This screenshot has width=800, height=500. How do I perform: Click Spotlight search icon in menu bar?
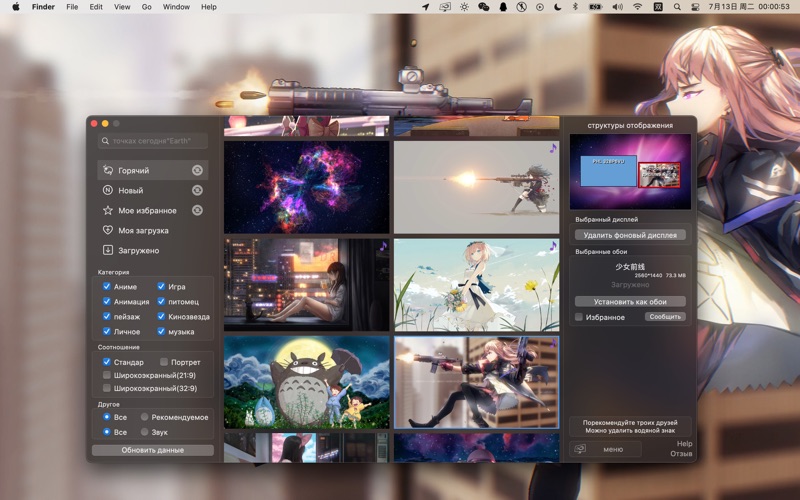click(x=677, y=7)
